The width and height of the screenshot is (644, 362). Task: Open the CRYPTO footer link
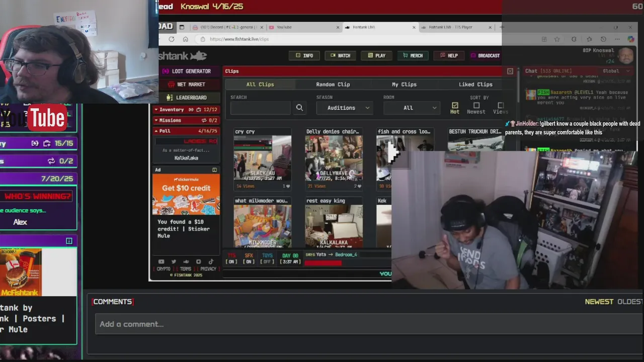click(164, 269)
